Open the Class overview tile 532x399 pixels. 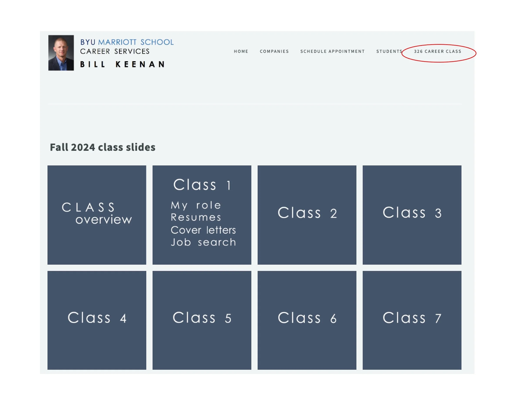(x=97, y=215)
